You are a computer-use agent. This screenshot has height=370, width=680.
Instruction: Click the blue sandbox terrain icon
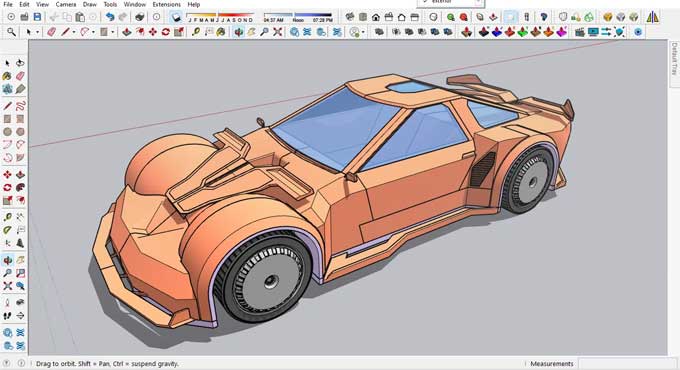coord(497,32)
